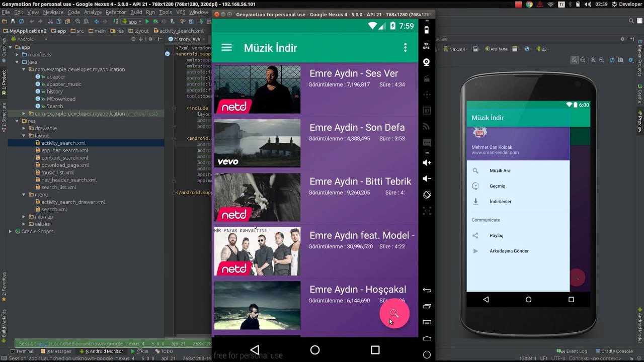The width and height of the screenshot is (644, 362).
Task: Open the three-dot overflow menu in emulator app
Action: tap(405, 47)
